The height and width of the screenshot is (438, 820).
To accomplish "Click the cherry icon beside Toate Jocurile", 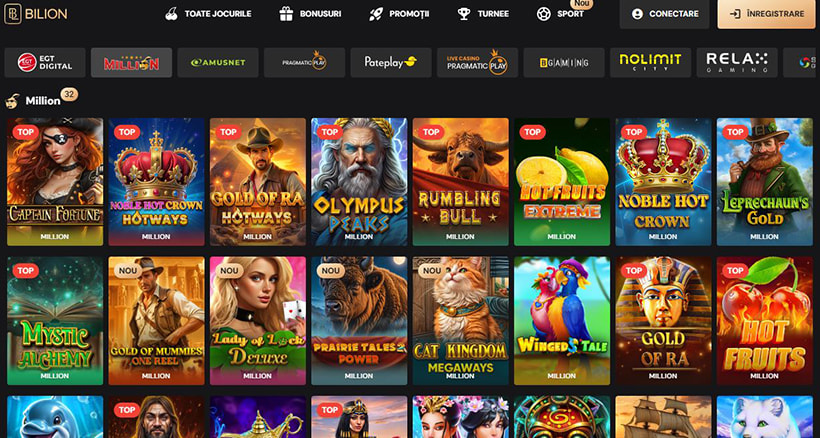I will coord(171,14).
